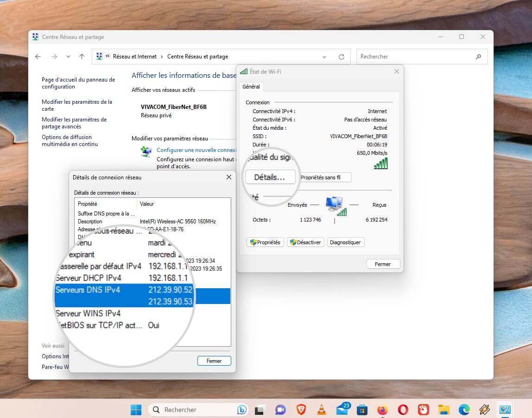Click the taskbar Rechercher search box
532x418 pixels.
[198, 410]
